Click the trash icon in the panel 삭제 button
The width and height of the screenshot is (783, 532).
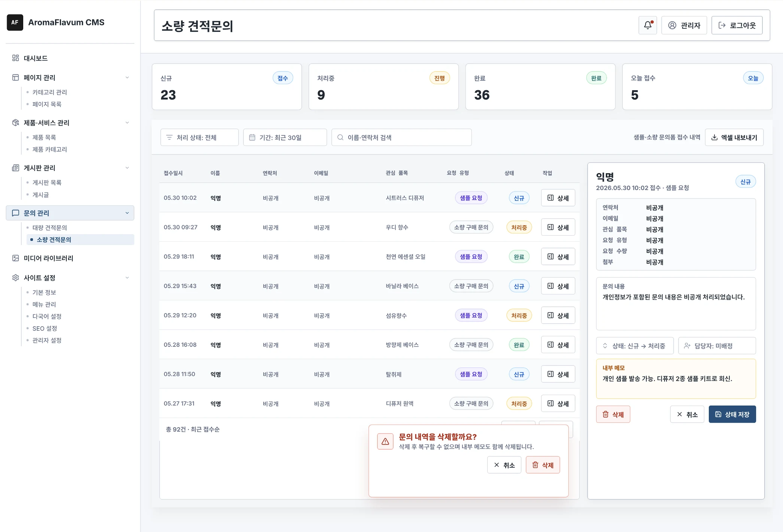point(606,414)
